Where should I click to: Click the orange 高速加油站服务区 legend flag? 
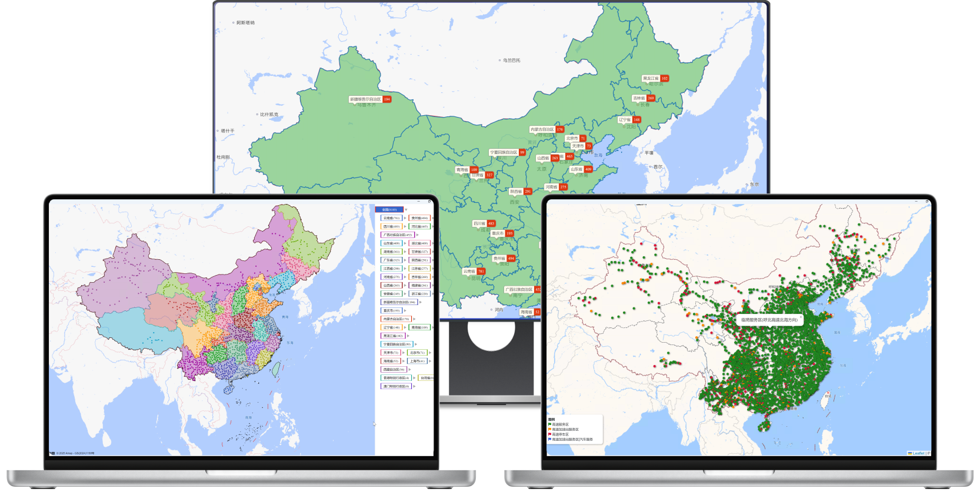550,430
